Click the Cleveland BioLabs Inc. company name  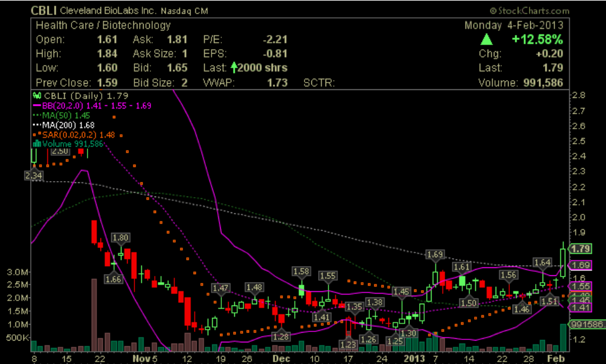pos(109,11)
